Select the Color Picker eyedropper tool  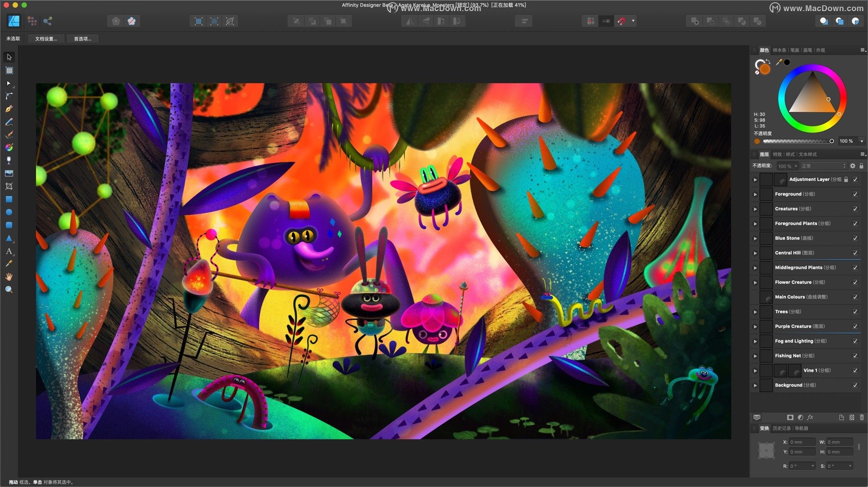coord(9,264)
